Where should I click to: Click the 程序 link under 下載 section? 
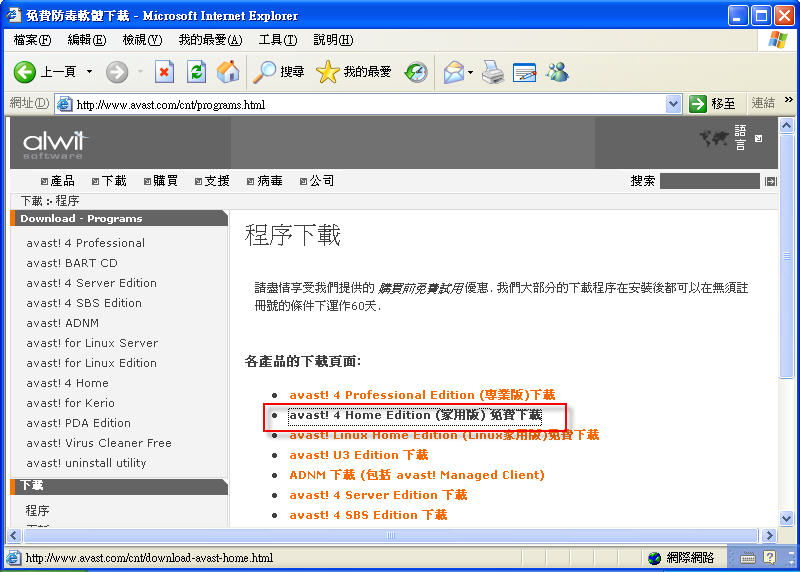click(37, 510)
